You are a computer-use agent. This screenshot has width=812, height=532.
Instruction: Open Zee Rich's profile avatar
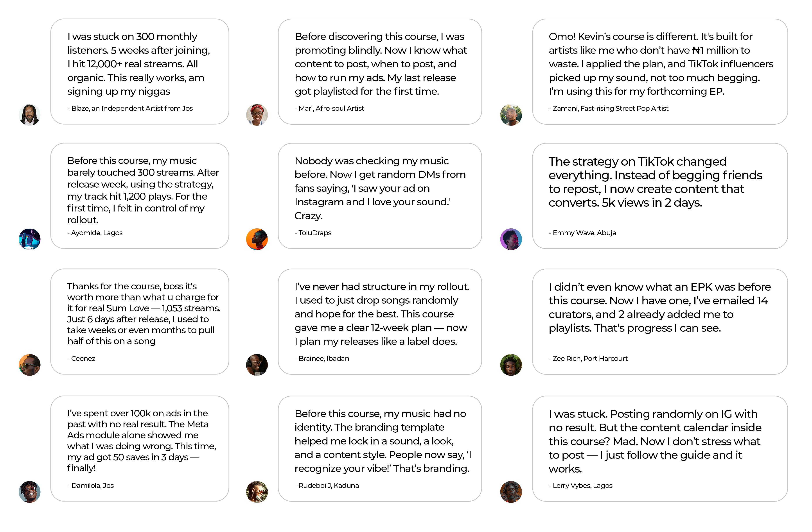click(x=511, y=365)
